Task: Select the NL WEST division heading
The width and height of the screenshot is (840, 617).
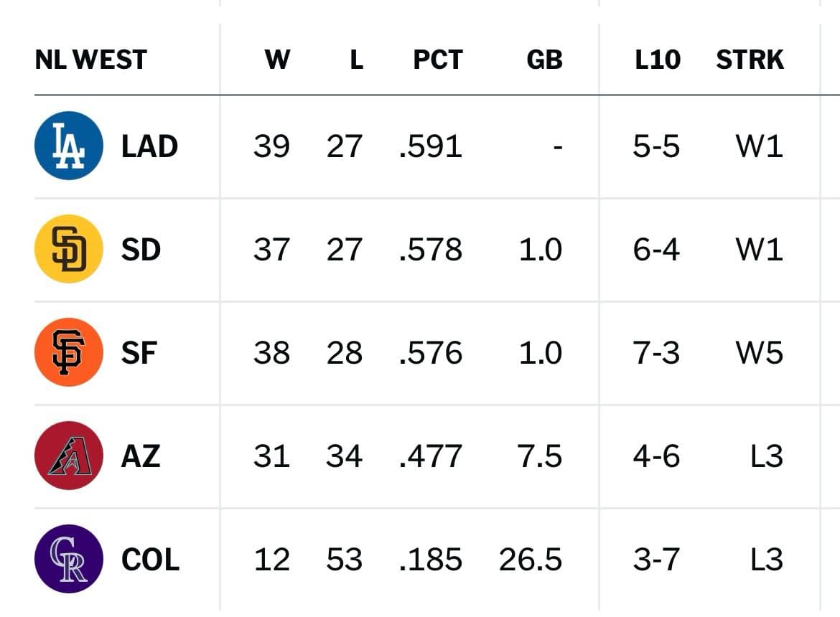Action: (x=90, y=60)
